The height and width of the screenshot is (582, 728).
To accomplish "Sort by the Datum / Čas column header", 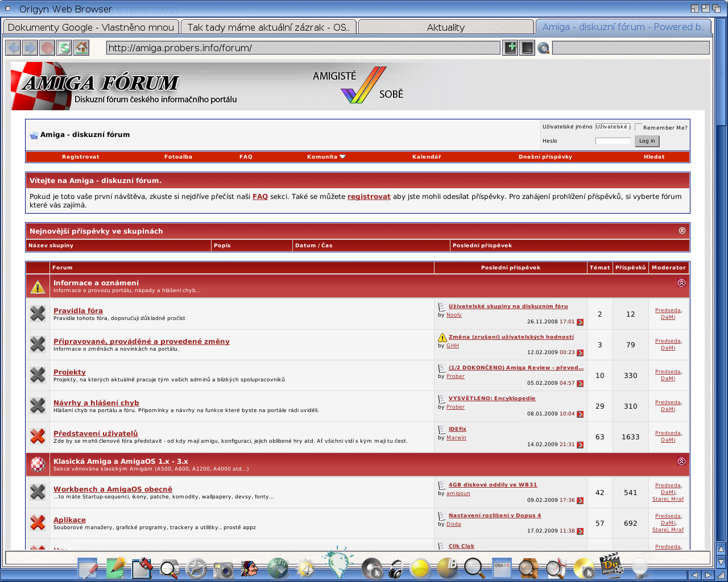I will point(314,246).
